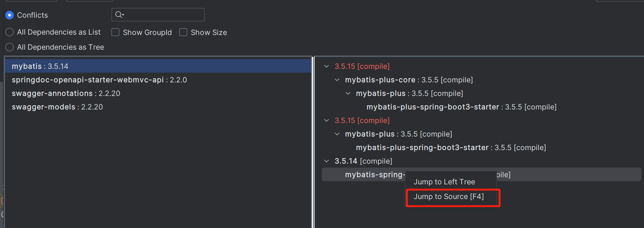Select swagger-annotations : 2.2.20 row
Screen dimensions: 644x228
point(158,93)
